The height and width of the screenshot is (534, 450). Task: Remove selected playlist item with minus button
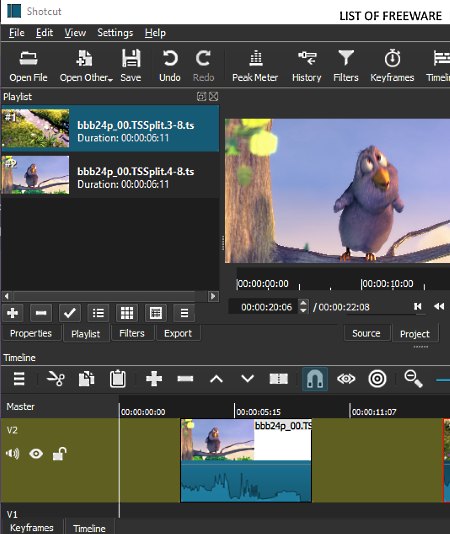tap(41, 313)
